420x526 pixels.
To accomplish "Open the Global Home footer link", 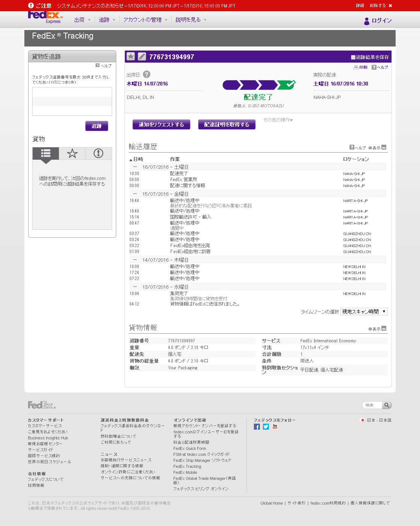I will (x=271, y=503).
